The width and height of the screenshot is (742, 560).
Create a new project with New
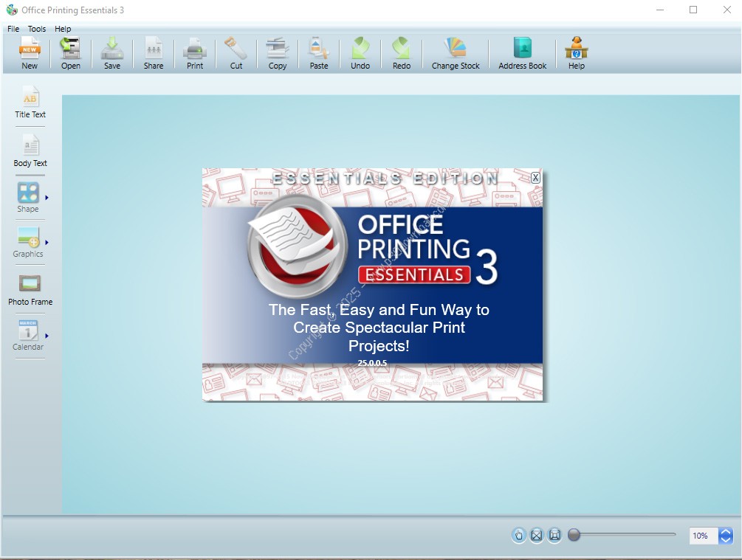[x=30, y=53]
